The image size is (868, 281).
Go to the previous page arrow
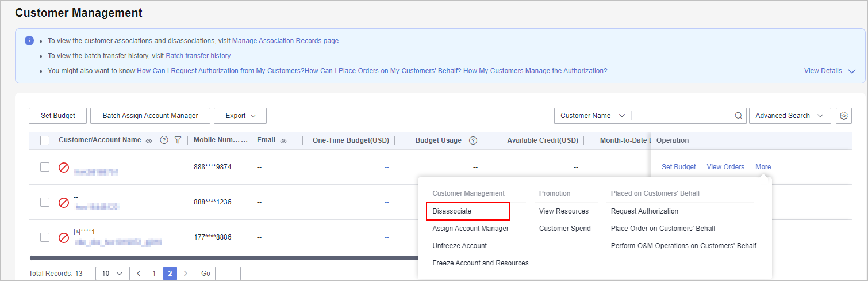pos(139,274)
